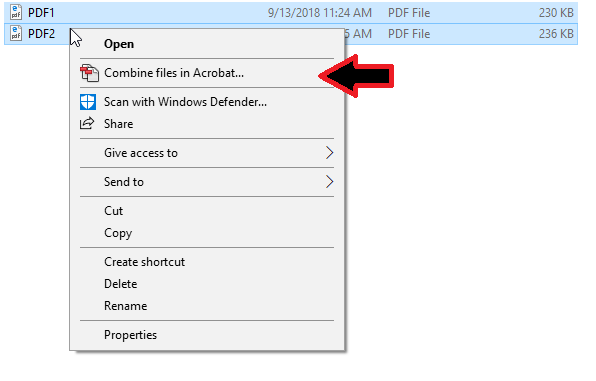This screenshot has height=381, width=596.
Task: Choose Delete from the context menu
Action: pyautogui.click(x=120, y=284)
